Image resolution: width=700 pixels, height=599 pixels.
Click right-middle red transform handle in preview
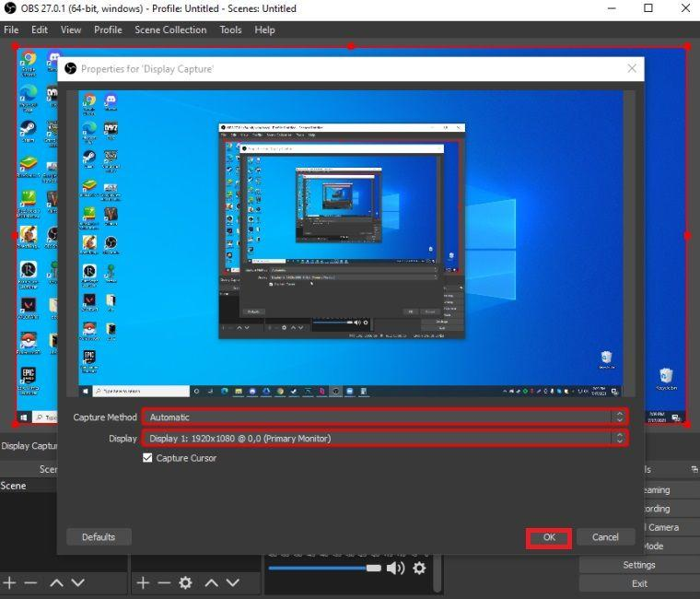coord(687,235)
